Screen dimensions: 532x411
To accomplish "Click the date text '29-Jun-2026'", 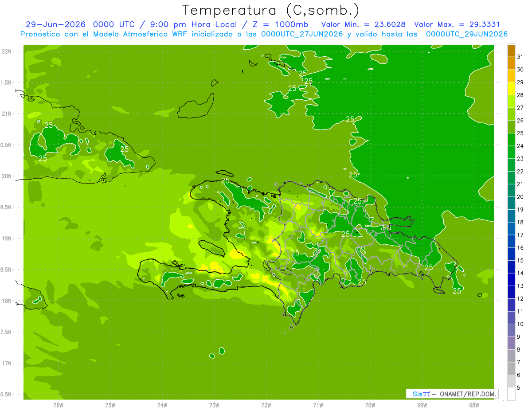I will tap(55, 24).
